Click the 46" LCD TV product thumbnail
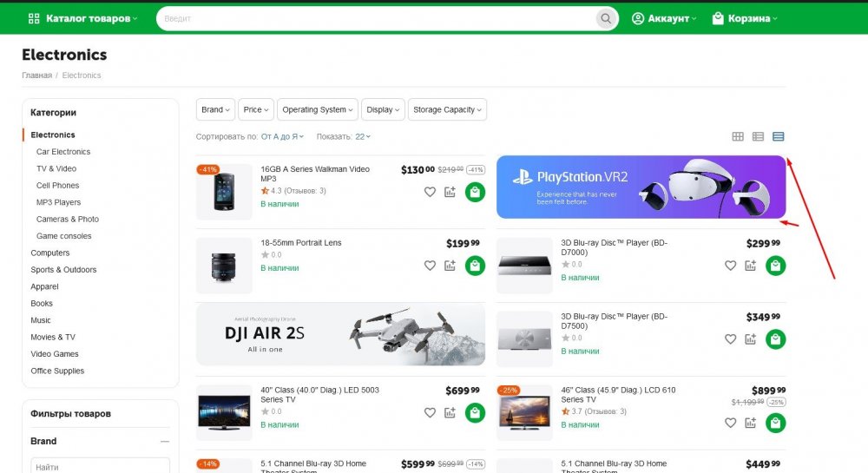Viewport: 868px width, 473px height. (x=524, y=413)
